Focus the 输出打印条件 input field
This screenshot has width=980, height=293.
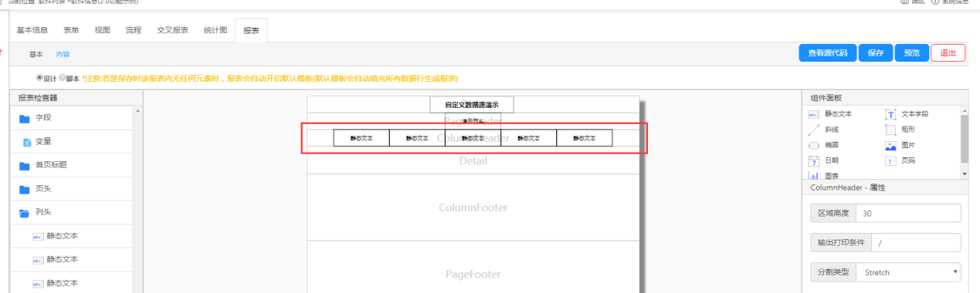pyautogui.click(x=916, y=242)
